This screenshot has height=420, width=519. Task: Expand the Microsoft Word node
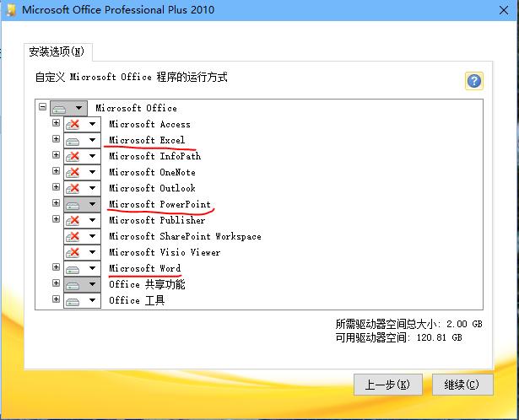56,267
